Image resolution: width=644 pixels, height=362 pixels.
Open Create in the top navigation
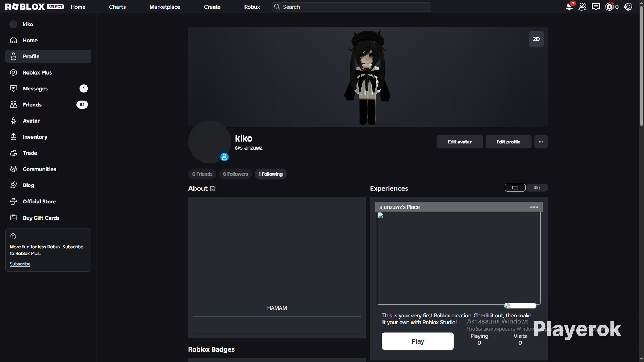pos(212,7)
